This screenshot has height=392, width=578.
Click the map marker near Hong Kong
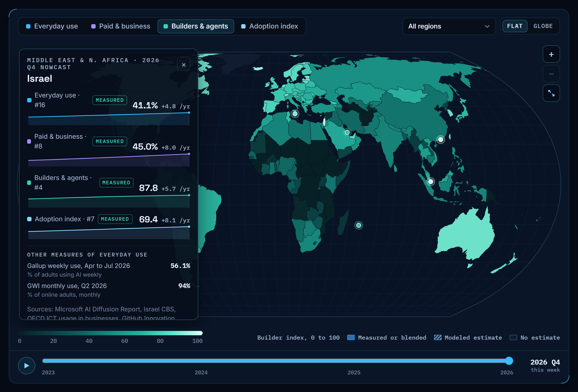pyautogui.click(x=441, y=140)
